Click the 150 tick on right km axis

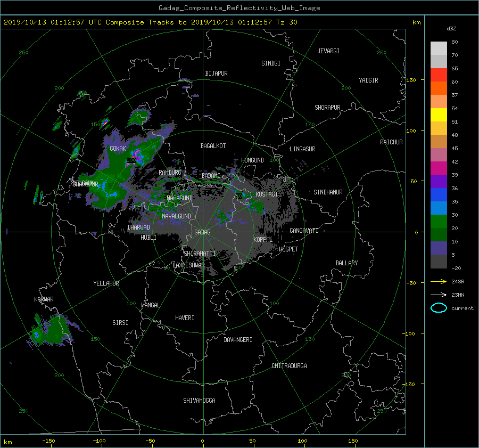coord(411,80)
